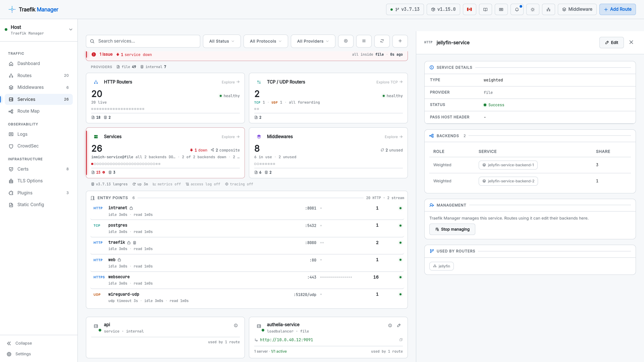Refresh the services list
Screen dimensions: 644x362
[x=382, y=41]
